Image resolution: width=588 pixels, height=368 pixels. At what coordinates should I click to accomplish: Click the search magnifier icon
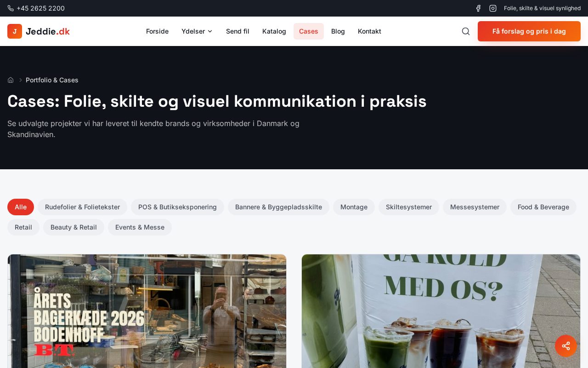[x=466, y=31]
